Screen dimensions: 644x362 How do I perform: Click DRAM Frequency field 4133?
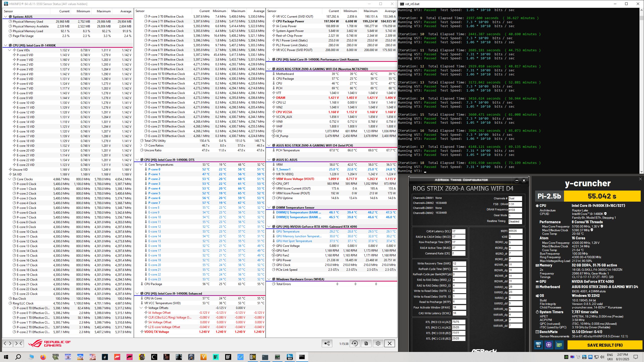pyautogui.click(x=515, y=210)
